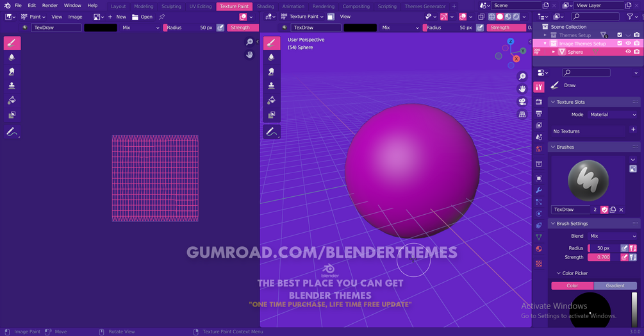Click New image button in image editor
The height and width of the screenshot is (336, 644).
coord(117,17)
